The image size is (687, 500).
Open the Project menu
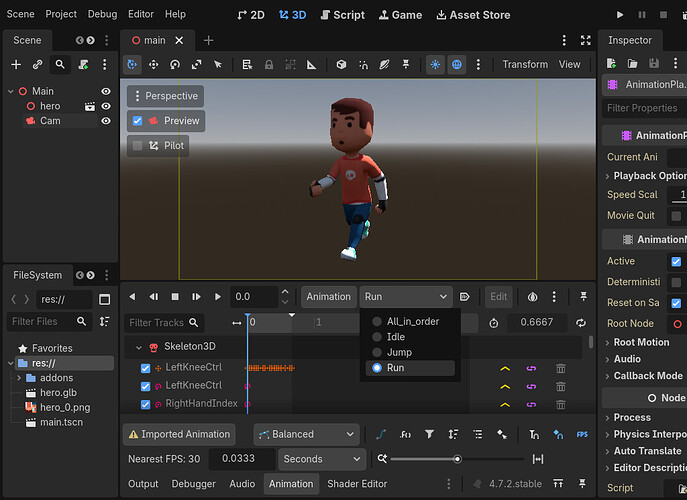point(61,14)
